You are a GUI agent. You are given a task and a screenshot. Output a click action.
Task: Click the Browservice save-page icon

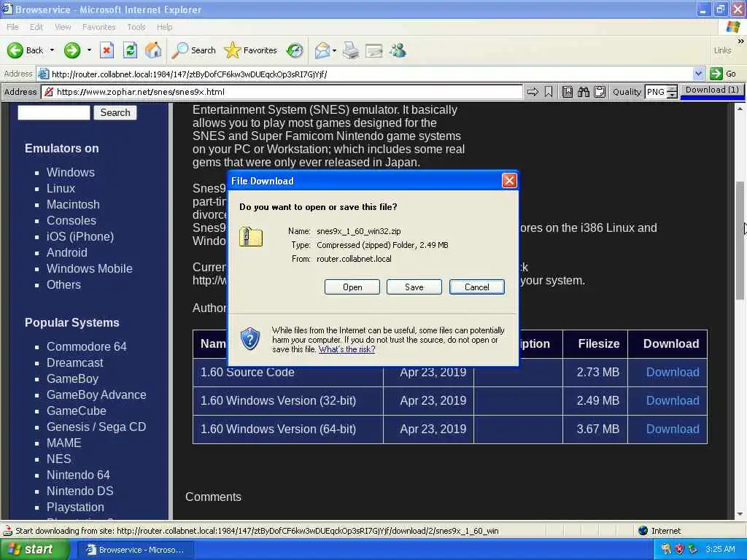pos(567,92)
